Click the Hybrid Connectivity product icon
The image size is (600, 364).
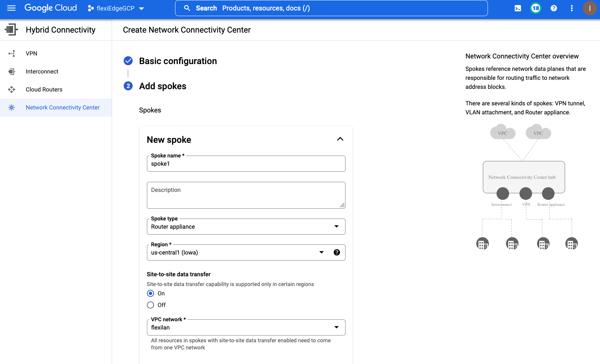coord(11,30)
